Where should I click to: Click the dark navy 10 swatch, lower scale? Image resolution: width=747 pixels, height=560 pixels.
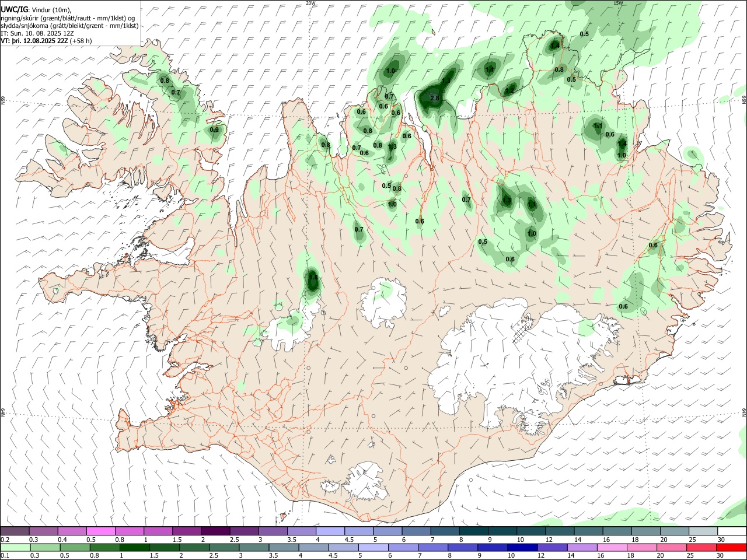point(522,548)
